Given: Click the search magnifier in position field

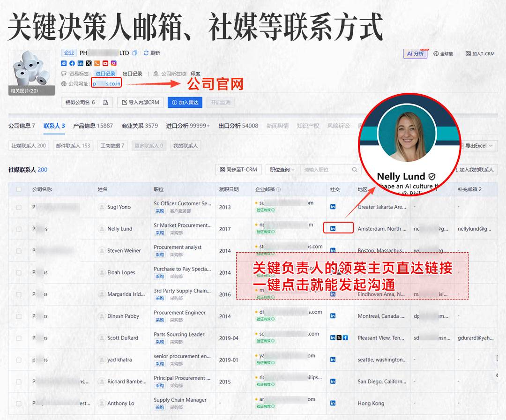Looking at the screenshot, I should 355,170.
